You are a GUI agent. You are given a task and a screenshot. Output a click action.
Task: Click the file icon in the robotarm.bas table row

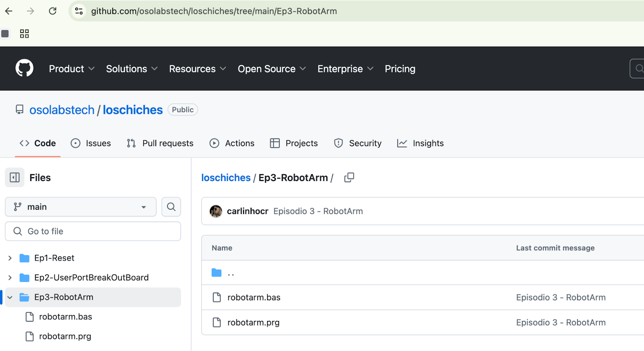point(217,297)
